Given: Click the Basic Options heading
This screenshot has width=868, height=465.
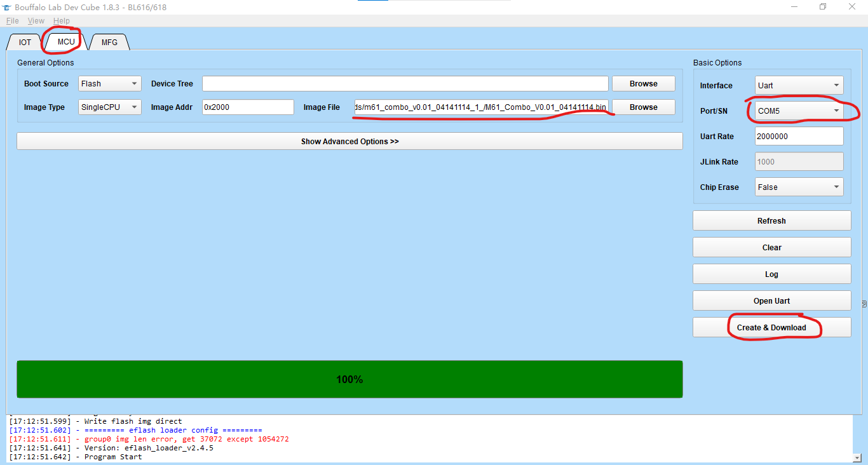Looking at the screenshot, I should (x=717, y=63).
